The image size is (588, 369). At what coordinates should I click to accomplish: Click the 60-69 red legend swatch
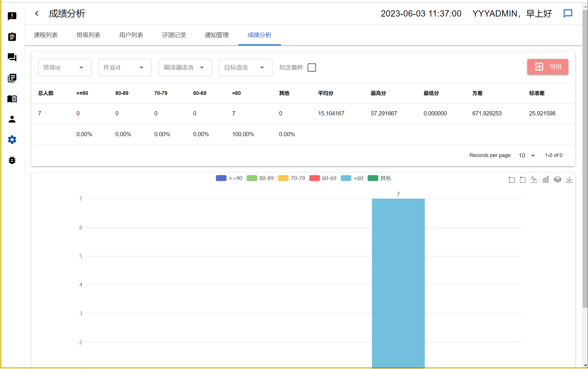[x=314, y=178]
